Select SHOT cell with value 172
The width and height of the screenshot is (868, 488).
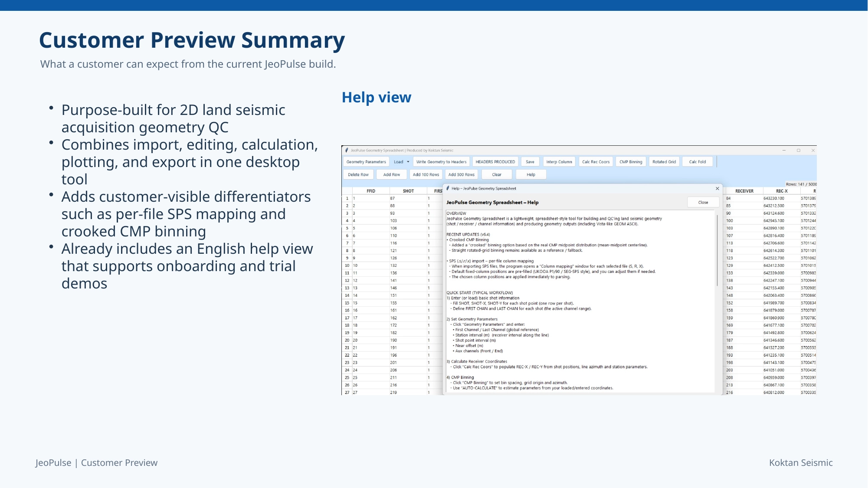point(408,325)
